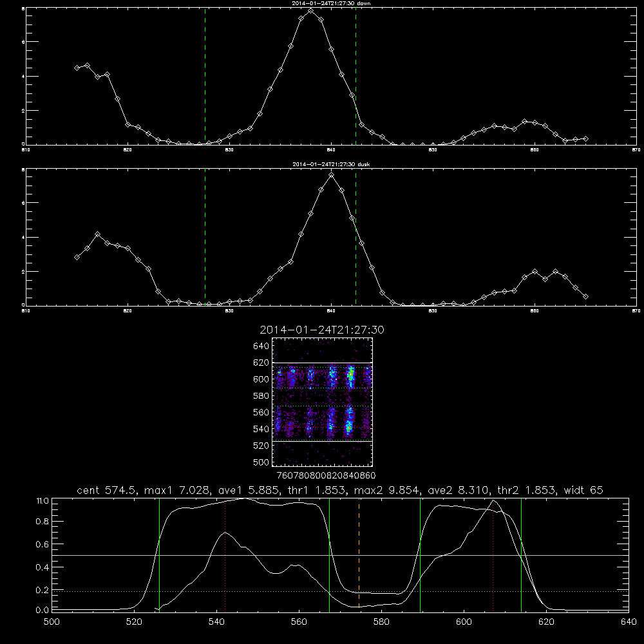Click the red dotted line near 542 in bottom plot
This screenshot has height=644, width=644.
225,555
